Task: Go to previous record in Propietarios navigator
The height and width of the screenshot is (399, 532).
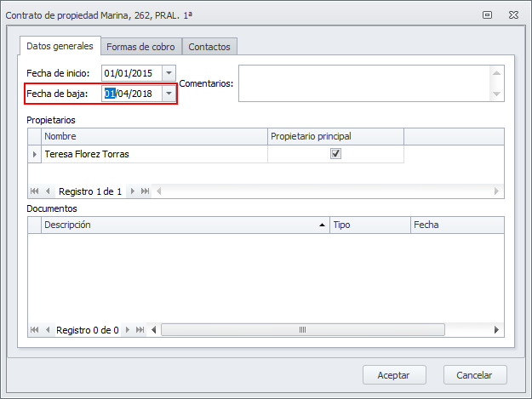Action: point(48,191)
